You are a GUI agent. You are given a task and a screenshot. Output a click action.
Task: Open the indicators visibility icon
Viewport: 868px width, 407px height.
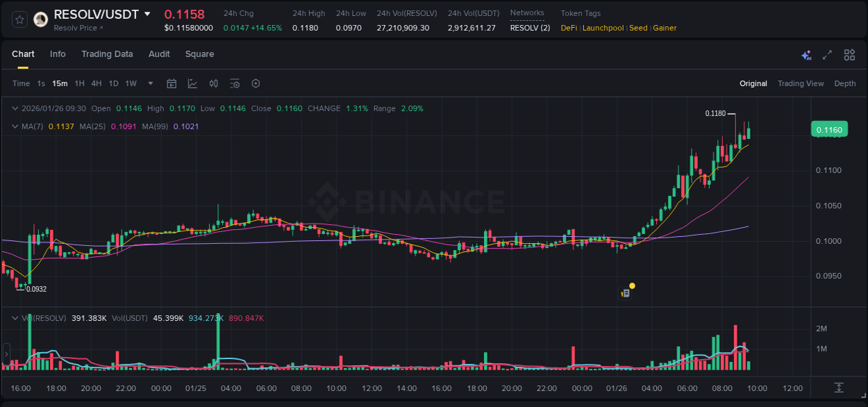pyautogui.click(x=235, y=83)
